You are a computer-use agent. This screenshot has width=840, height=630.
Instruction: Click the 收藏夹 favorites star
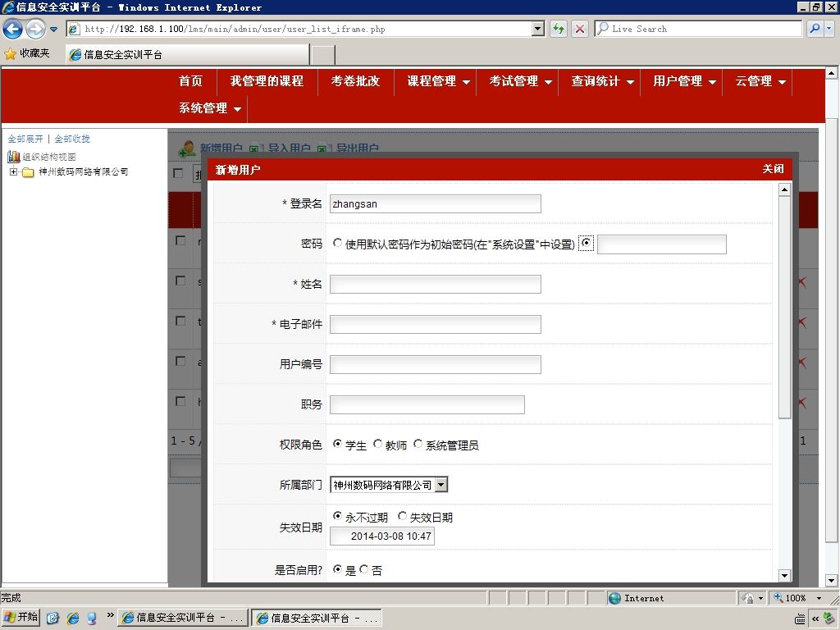click(x=10, y=53)
